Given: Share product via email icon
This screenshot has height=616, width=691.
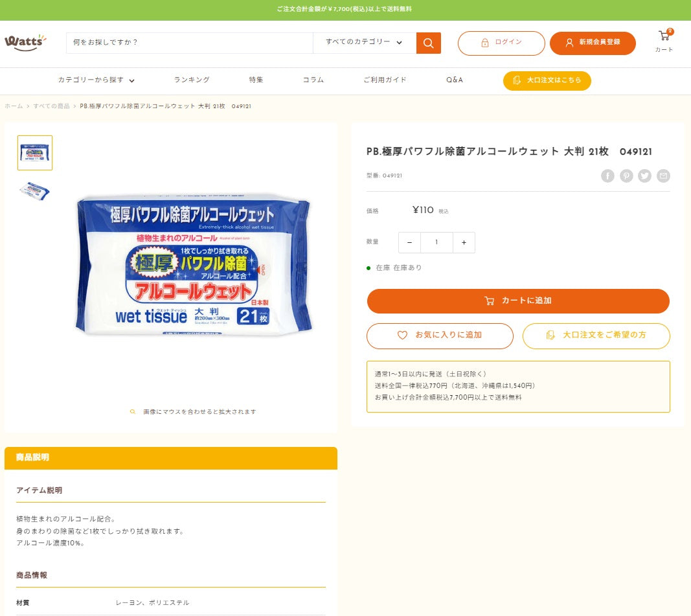Looking at the screenshot, I should point(663,176).
